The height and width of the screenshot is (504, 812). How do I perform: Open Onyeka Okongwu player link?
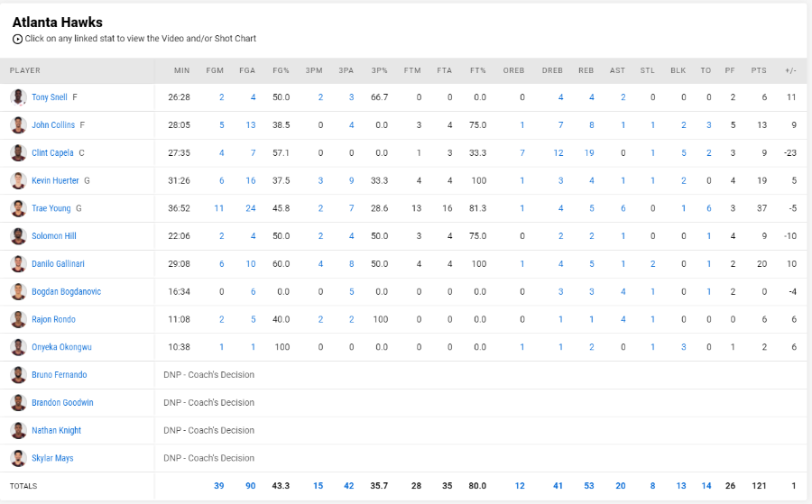tap(61, 347)
